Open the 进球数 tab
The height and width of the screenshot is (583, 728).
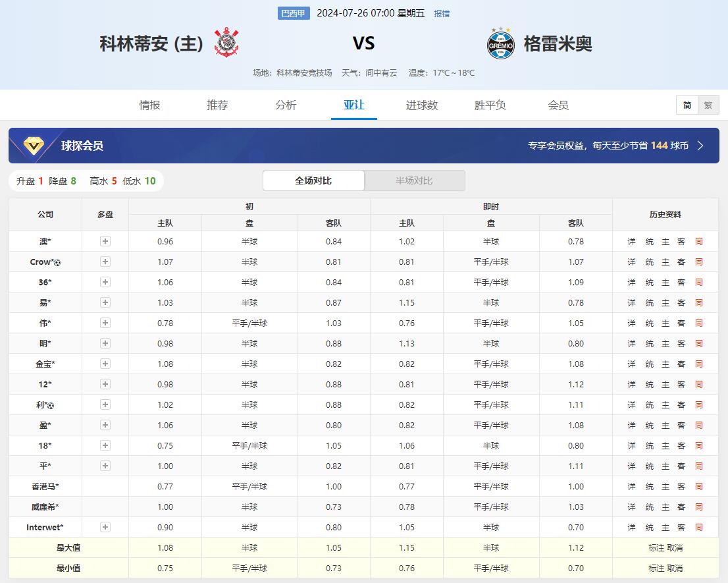[422, 105]
